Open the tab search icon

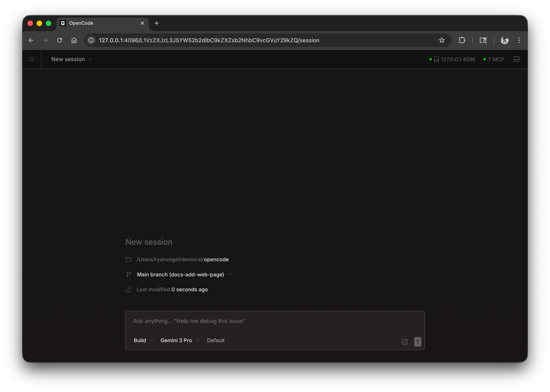[483, 40]
